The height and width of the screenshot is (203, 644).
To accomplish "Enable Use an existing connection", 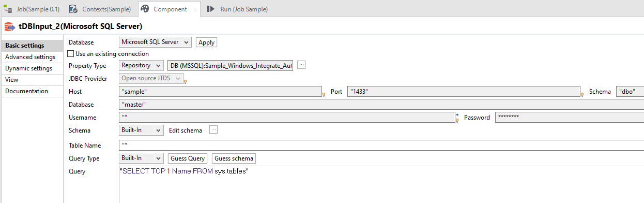I will [71, 54].
